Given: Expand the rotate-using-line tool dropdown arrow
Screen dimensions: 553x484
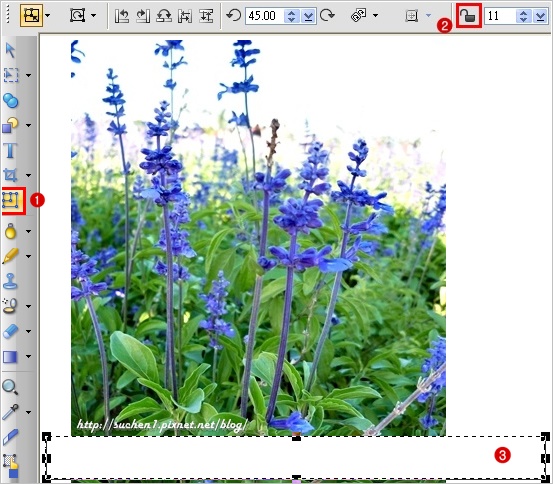Looking at the screenshot, I should [x=375, y=16].
